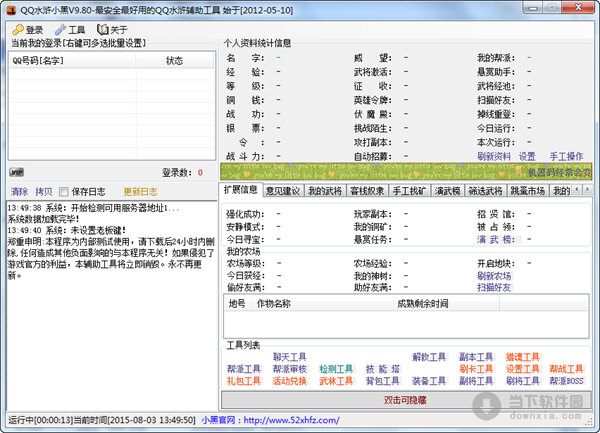Click the VIP badge icon
The width and height of the screenshot is (600, 433).
coord(17,172)
